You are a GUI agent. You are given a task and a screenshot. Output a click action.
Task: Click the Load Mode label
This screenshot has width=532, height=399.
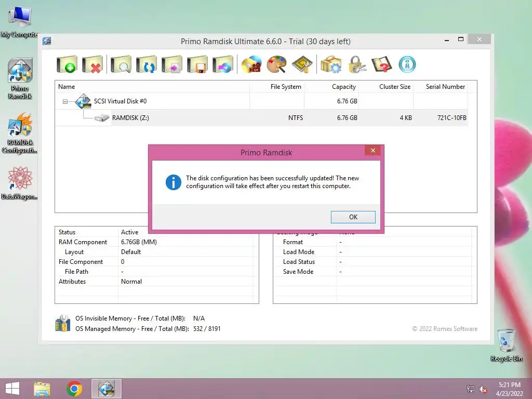point(299,252)
